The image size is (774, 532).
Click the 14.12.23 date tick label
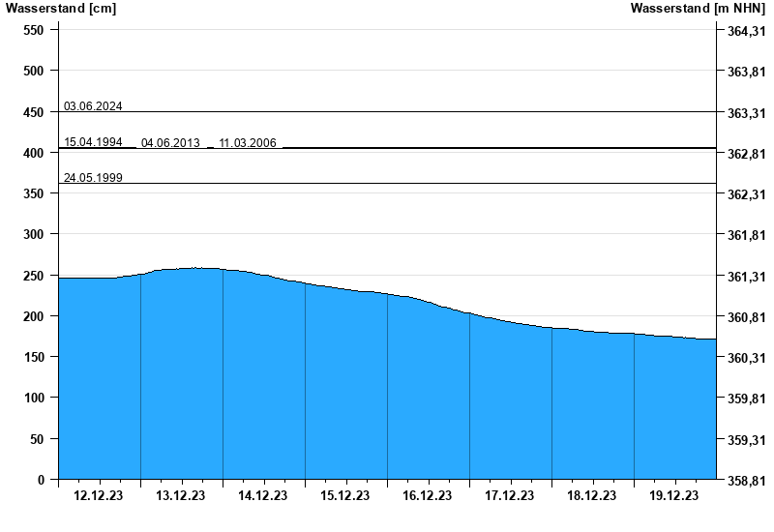[263, 496]
